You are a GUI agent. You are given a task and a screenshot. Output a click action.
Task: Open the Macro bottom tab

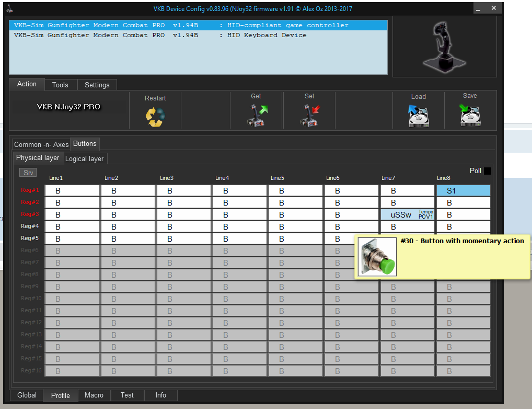[x=94, y=395]
